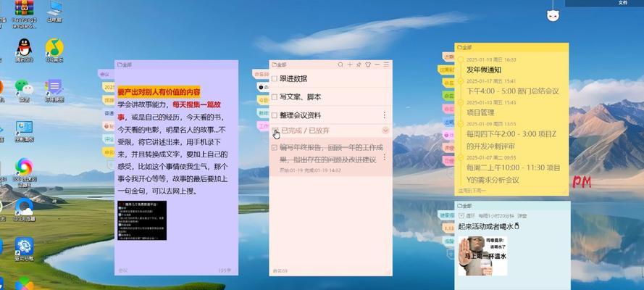Image resolution: width=644 pixels, height=290 pixels.
Task: Open more options for 编写年终报告 task
Action: coord(385,157)
